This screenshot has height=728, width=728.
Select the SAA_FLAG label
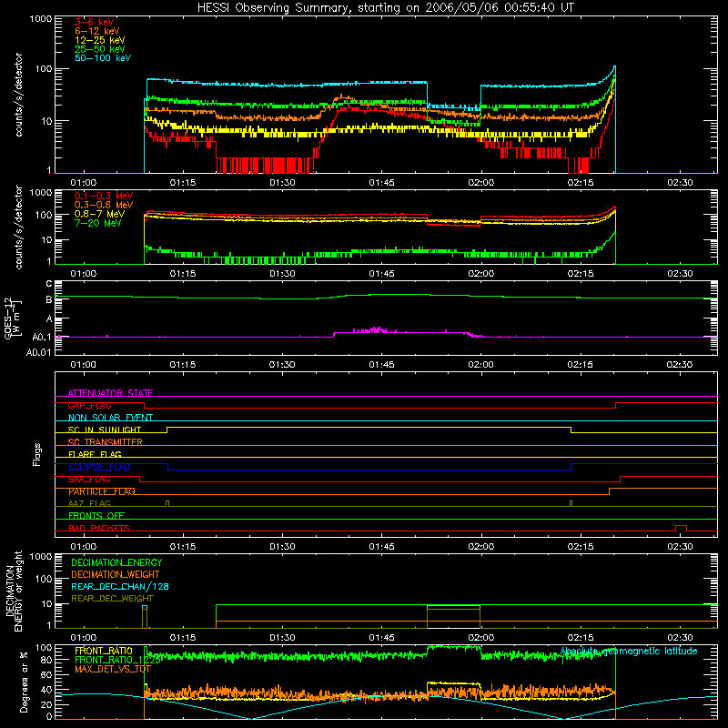(89, 480)
